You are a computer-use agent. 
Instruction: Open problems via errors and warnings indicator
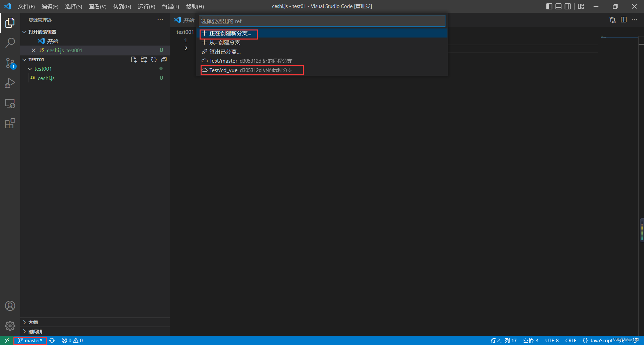[72, 340]
